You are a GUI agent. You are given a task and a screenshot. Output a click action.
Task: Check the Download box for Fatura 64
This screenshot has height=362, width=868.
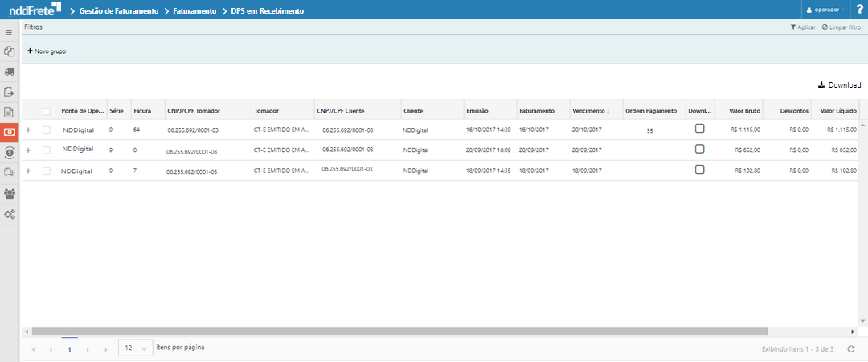699,129
